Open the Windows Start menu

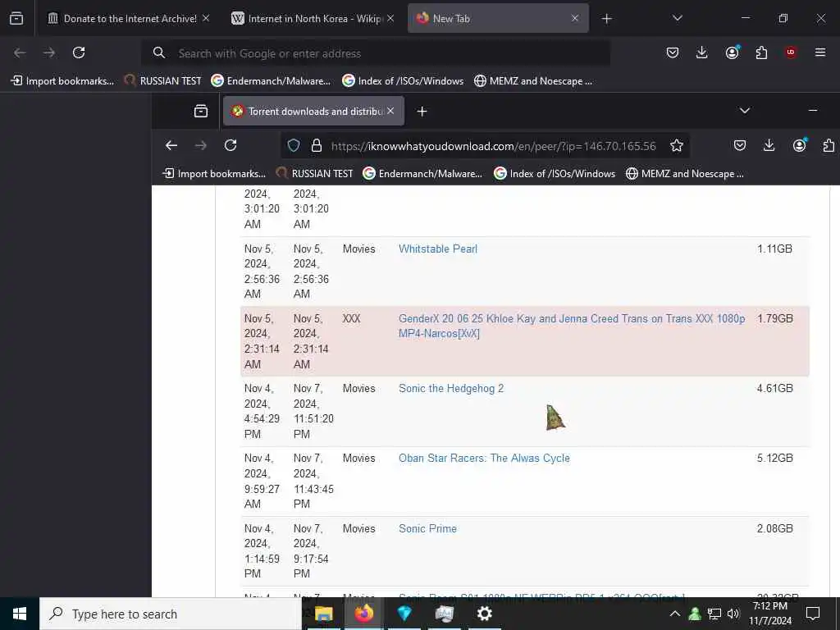[20, 614]
